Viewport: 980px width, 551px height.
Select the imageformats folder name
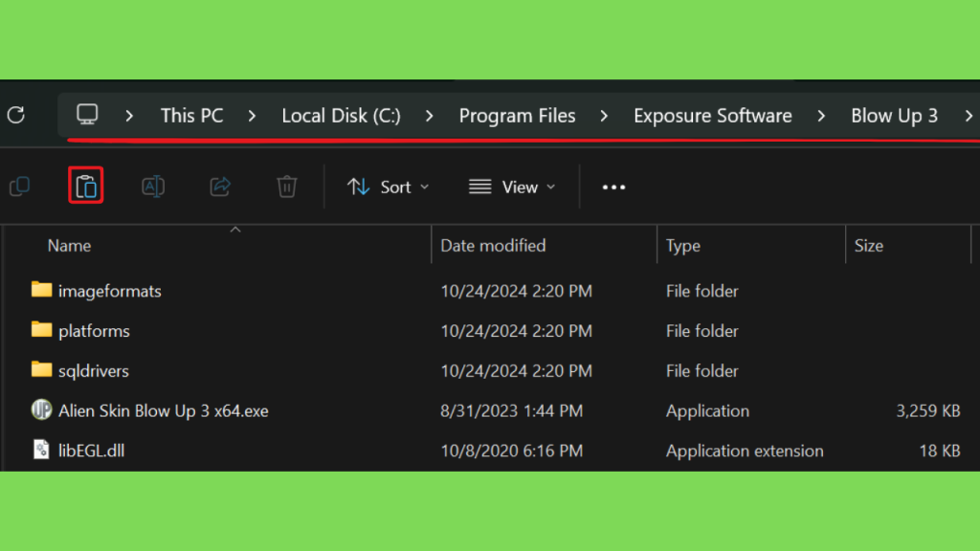click(110, 291)
